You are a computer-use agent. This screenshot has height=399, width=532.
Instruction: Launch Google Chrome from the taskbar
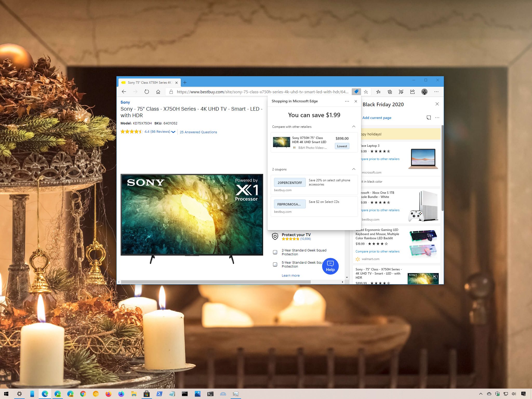(83, 394)
